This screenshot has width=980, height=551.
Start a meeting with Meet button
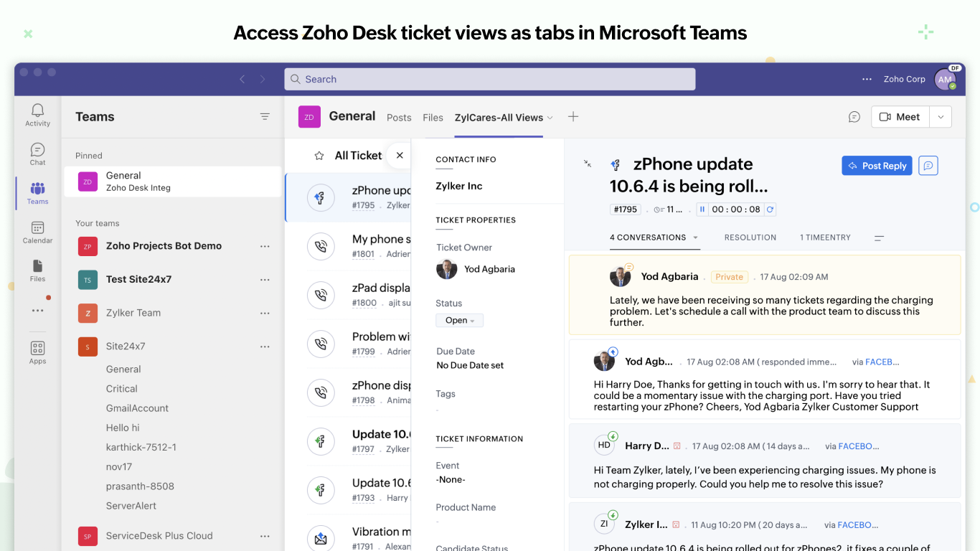pos(900,117)
